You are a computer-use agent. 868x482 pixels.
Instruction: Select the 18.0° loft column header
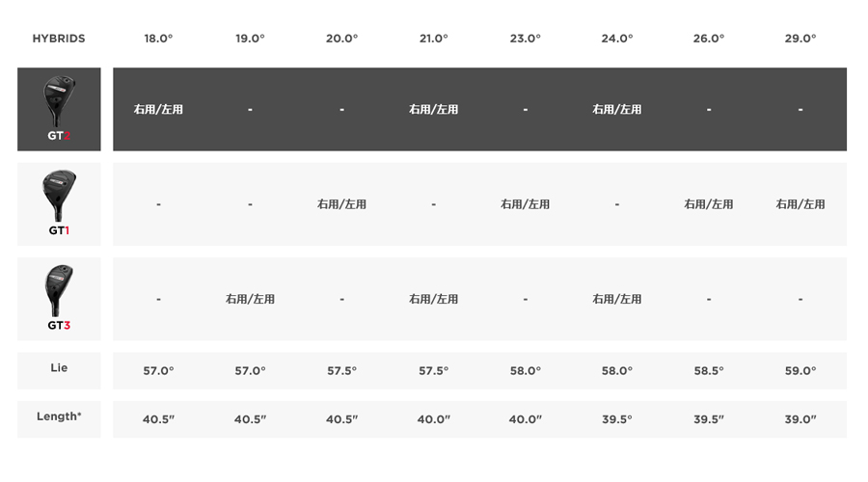point(158,39)
